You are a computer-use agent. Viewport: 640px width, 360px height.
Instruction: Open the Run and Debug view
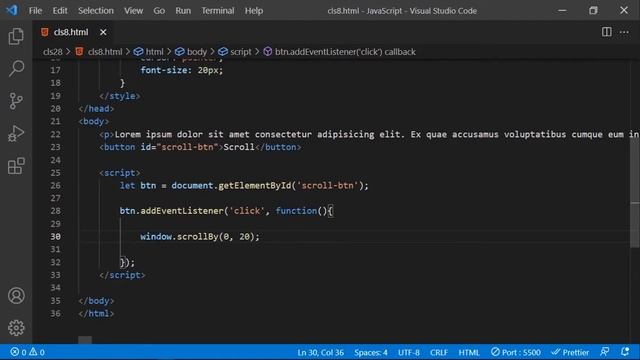pyautogui.click(x=16, y=133)
